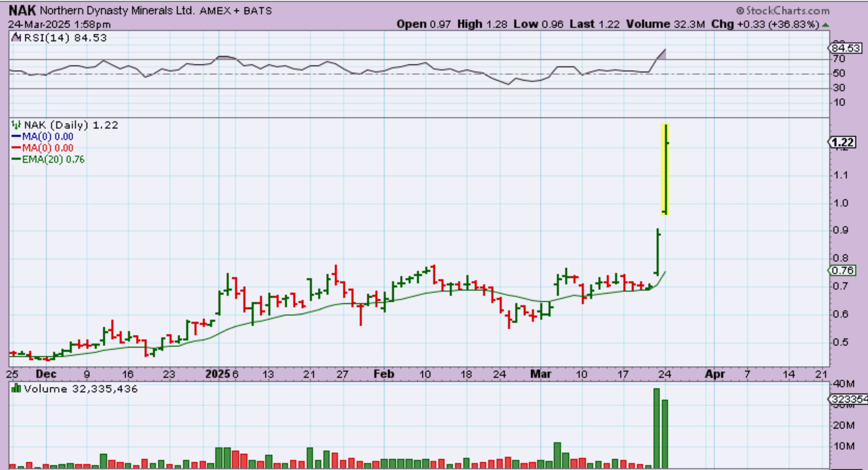
Task: Click the Mar label on date axis
Action: coord(540,374)
